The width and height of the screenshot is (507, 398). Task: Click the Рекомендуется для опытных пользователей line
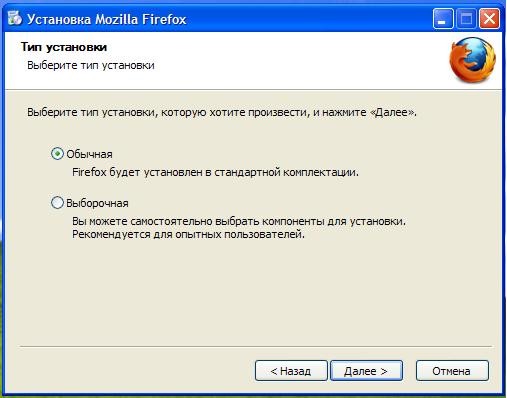[188, 234]
